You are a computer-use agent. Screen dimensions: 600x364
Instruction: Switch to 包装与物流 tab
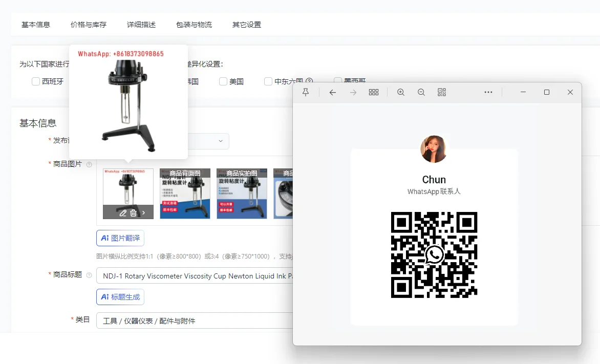point(194,25)
